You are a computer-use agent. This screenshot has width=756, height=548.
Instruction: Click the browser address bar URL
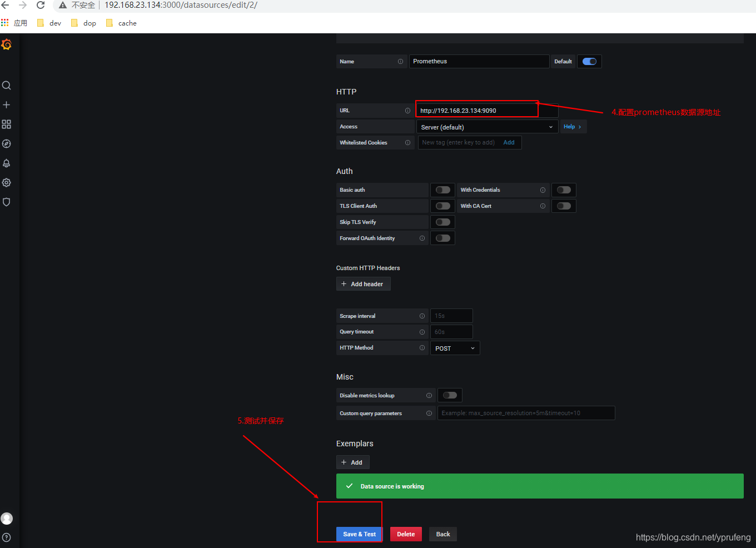[x=181, y=5]
